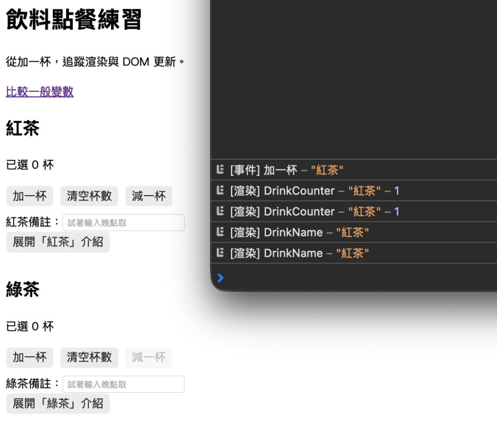The width and height of the screenshot is (497, 448).
Task: Remove one cup of 紅茶
Action: pos(149,196)
